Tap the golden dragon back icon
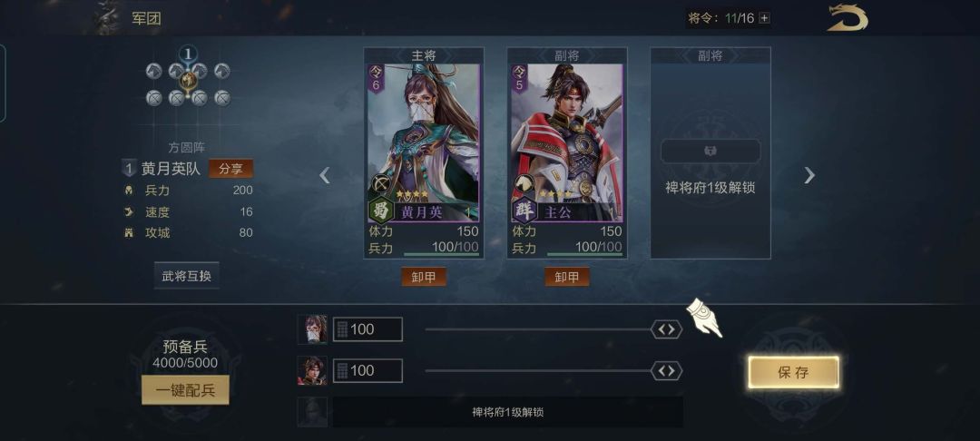The image size is (980, 441). 848,17
